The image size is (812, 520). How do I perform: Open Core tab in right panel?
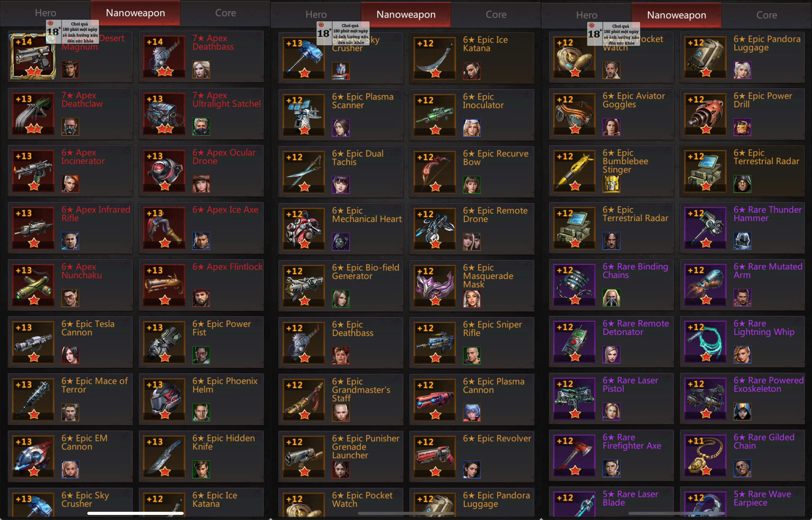point(766,15)
